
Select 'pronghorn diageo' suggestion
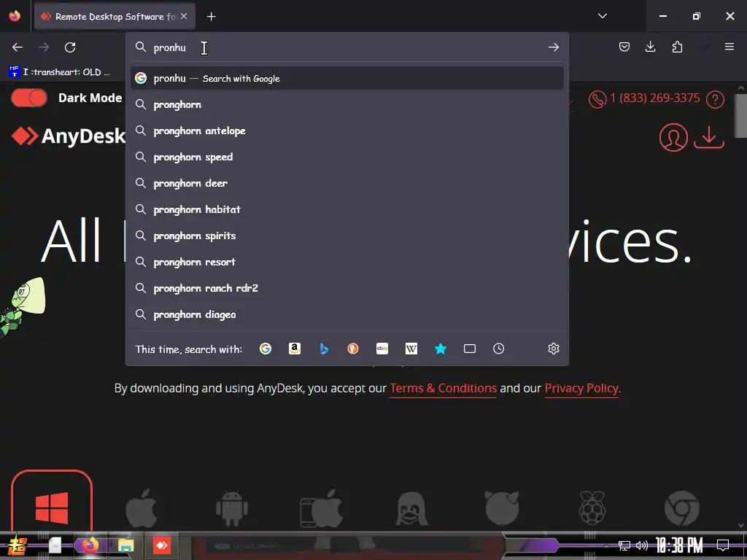pyautogui.click(x=347, y=314)
